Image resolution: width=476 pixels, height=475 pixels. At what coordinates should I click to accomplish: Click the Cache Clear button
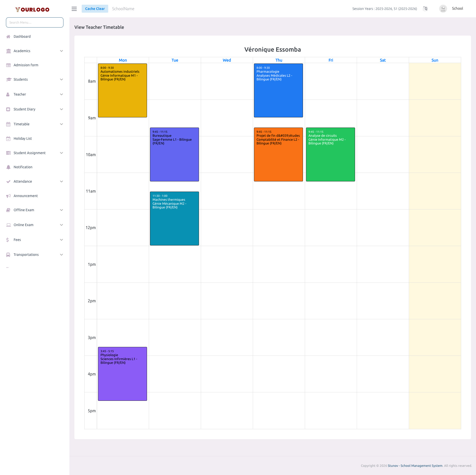[95, 8]
